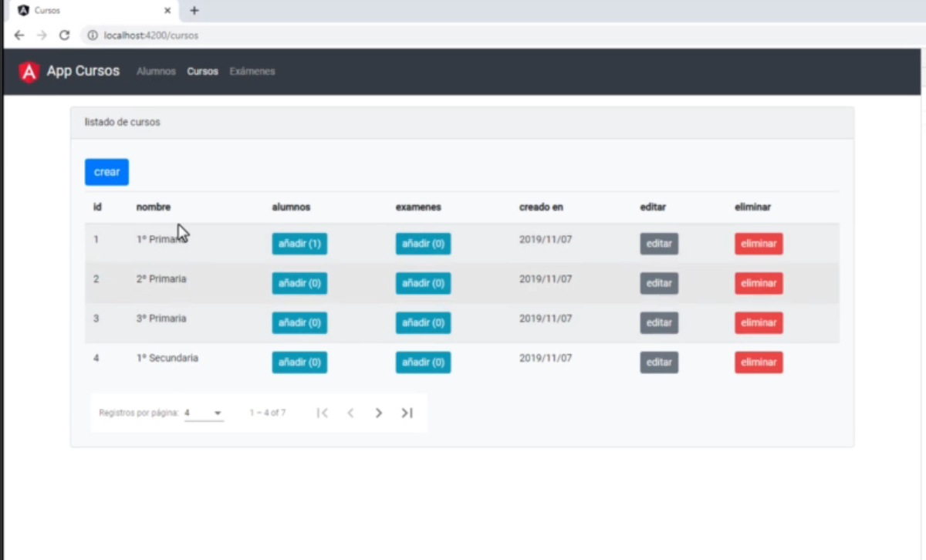Add students to 1º Primaria course
This screenshot has height=560, width=926.
pos(299,244)
